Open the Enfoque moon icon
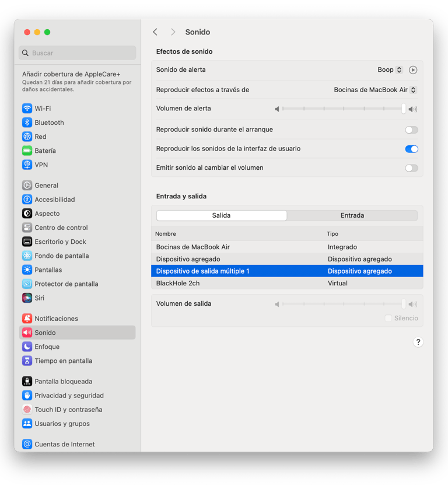 (27, 347)
